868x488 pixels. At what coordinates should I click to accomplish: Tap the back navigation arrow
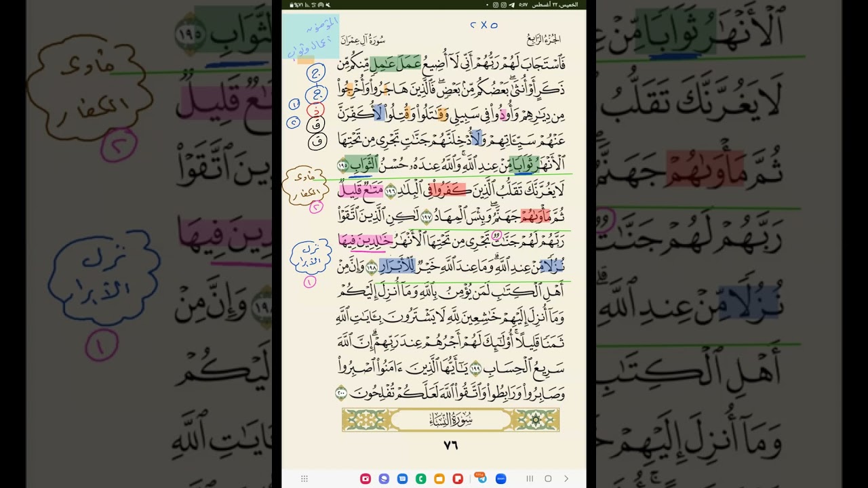coord(566,479)
